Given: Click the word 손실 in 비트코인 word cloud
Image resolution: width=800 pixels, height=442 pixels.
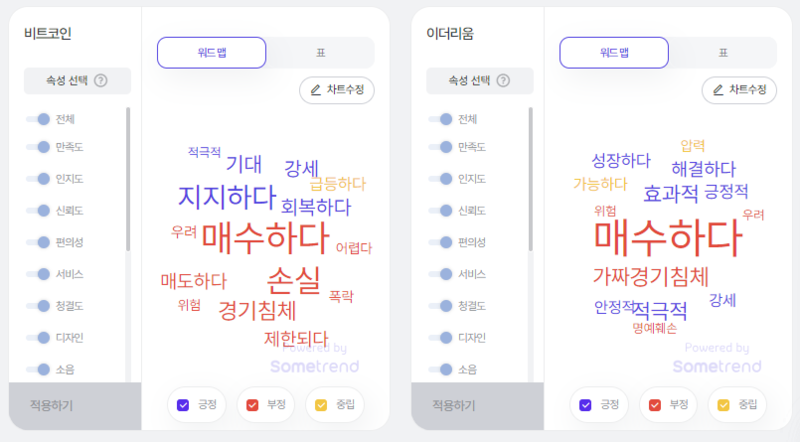Looking at the screenshot, I should coord(294,280).
